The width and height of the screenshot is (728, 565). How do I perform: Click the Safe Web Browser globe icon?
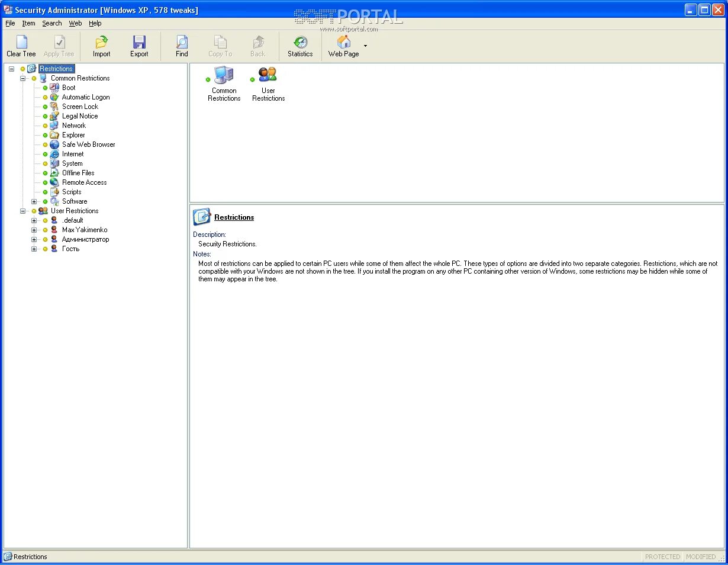(x=54, y=145)
